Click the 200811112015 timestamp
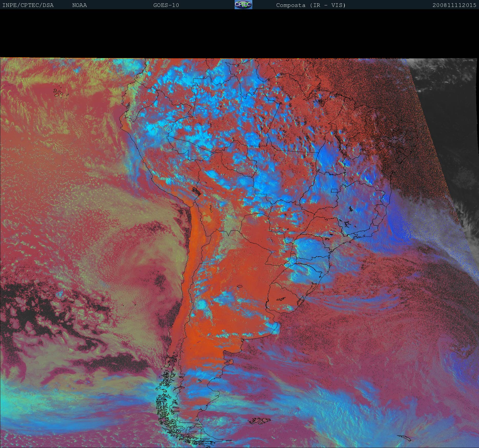The image size is (479, 448). click(454, 5)
